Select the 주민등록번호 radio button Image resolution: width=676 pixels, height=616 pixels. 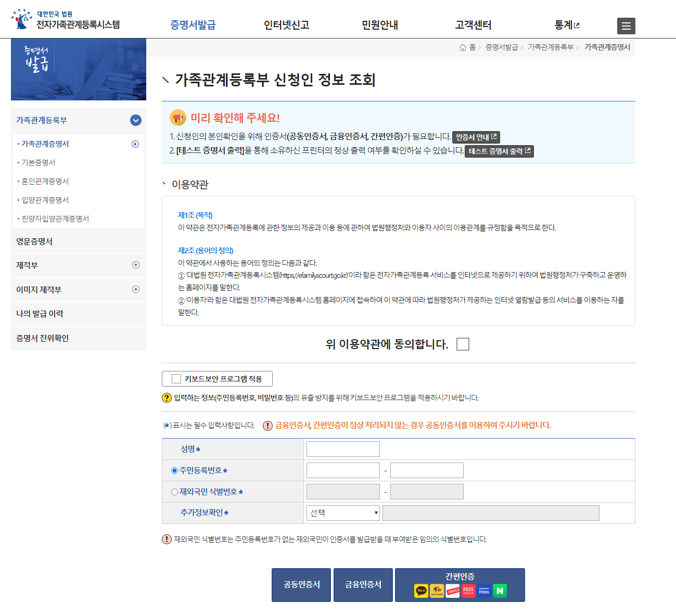tap(174, 470)
